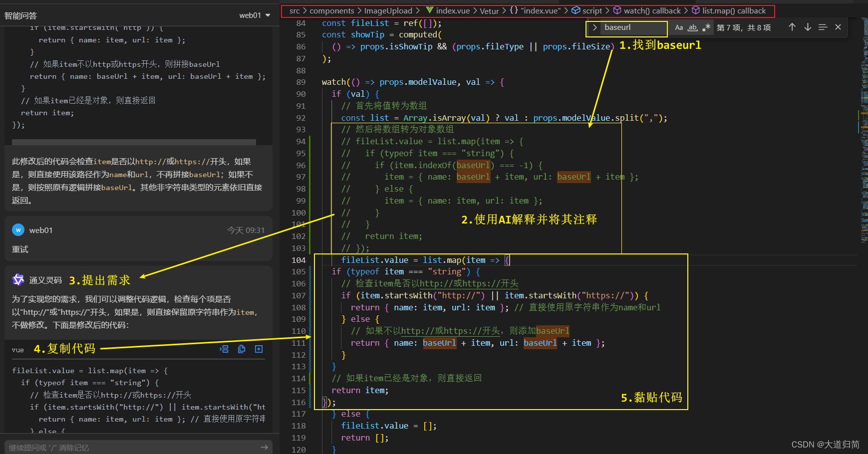Image resolution: width=868 pixels, height=454 pixels.
Task: Click 'const fileList = ref([]);' on line 84
Action: click(x=381, y=23)
